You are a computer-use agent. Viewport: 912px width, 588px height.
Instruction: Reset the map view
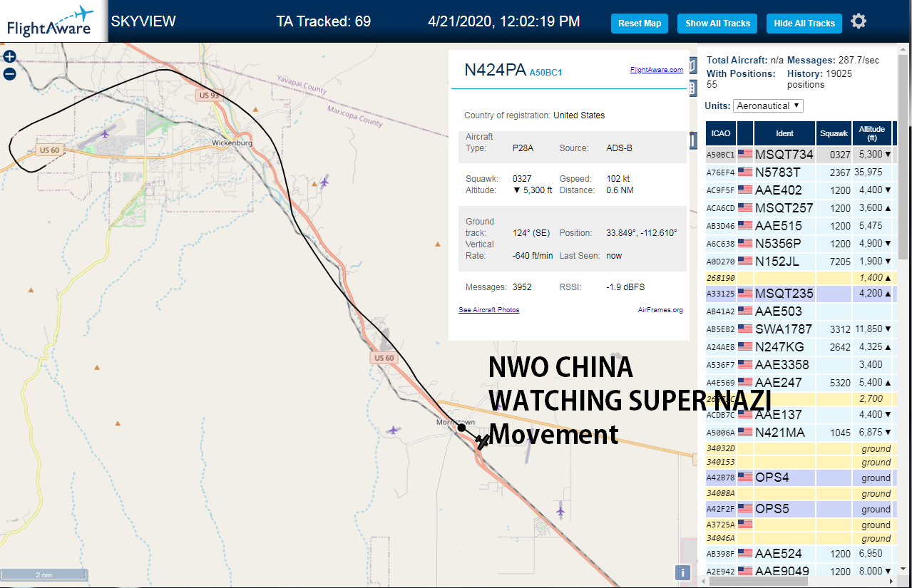640,24
